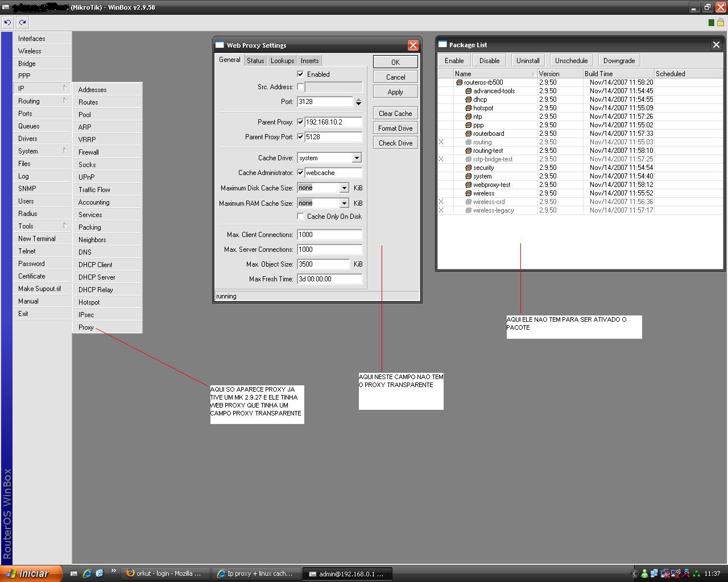The width and height of the screenshot is (728, 582).
Task: Expand the IP submenu in the sidebar
Action: [x=42, y=88]
